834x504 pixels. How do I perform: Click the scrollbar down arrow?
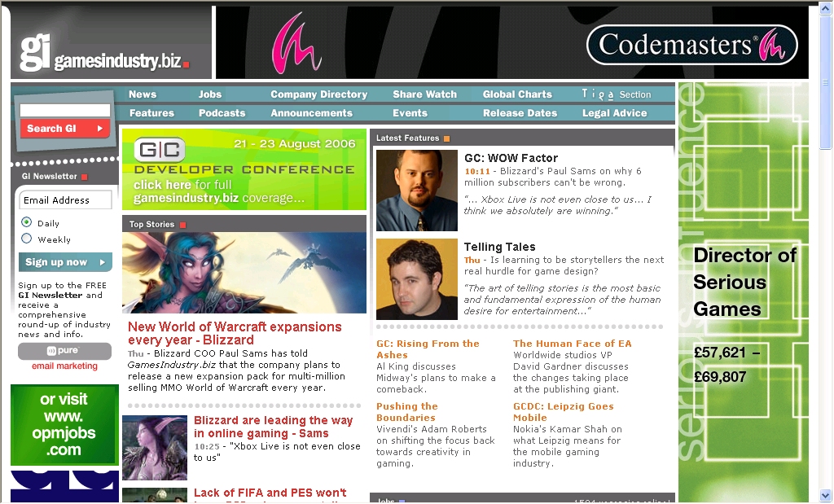point(826,494)
